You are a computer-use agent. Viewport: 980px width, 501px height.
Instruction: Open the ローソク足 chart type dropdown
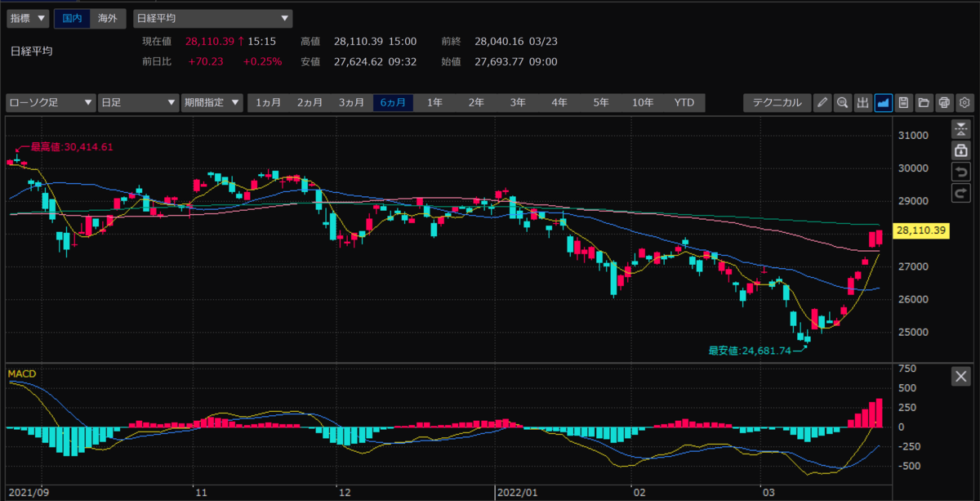[x=51, y=103]
